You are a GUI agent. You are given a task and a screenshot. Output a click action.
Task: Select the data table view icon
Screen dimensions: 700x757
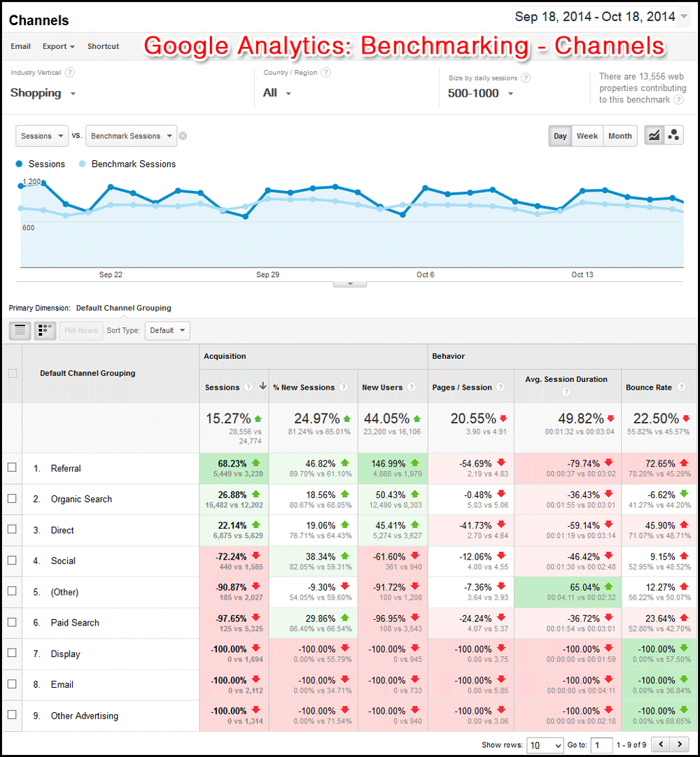tap(20, 331)
